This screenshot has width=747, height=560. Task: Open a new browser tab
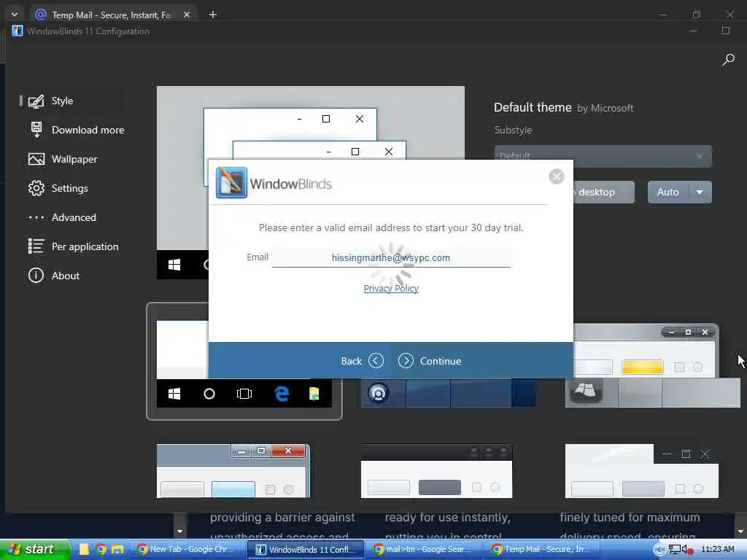click(x=213, y=15)
